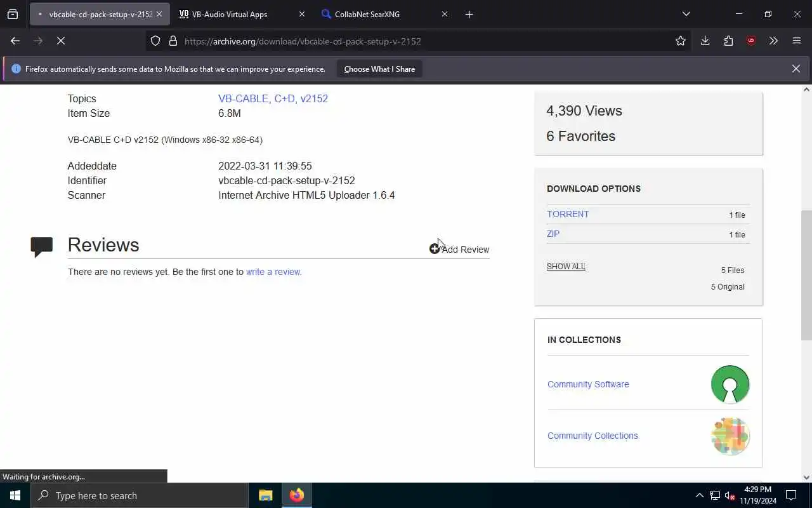The width and height of the screenshot is (812, 508).
Task: Click the 6.8M item size value
Action: (x=230, y=113)
